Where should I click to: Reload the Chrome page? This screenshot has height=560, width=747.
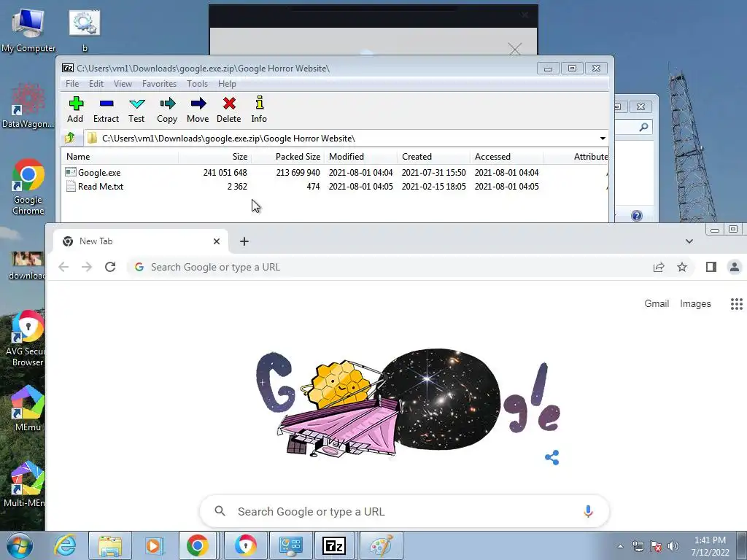tap(110, 267)
